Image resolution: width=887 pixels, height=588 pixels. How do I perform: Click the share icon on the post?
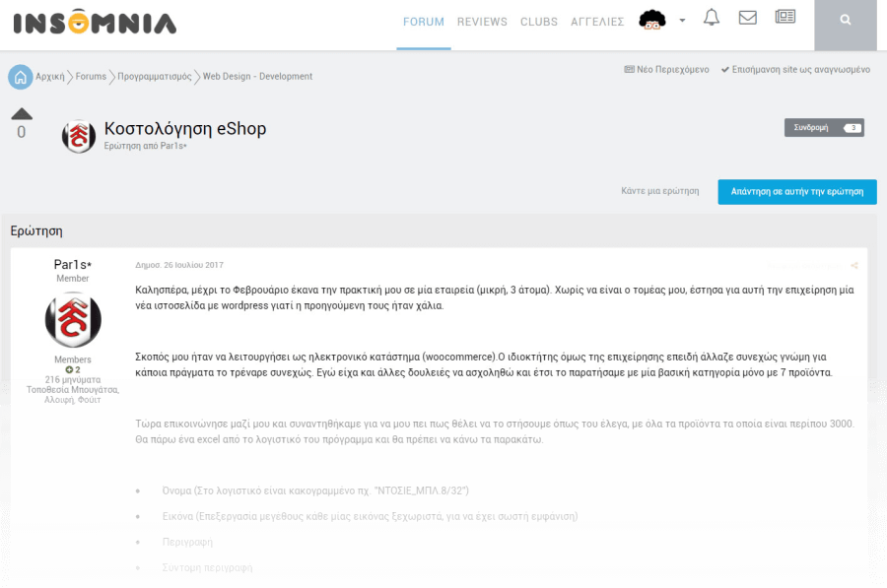point(854,265)
